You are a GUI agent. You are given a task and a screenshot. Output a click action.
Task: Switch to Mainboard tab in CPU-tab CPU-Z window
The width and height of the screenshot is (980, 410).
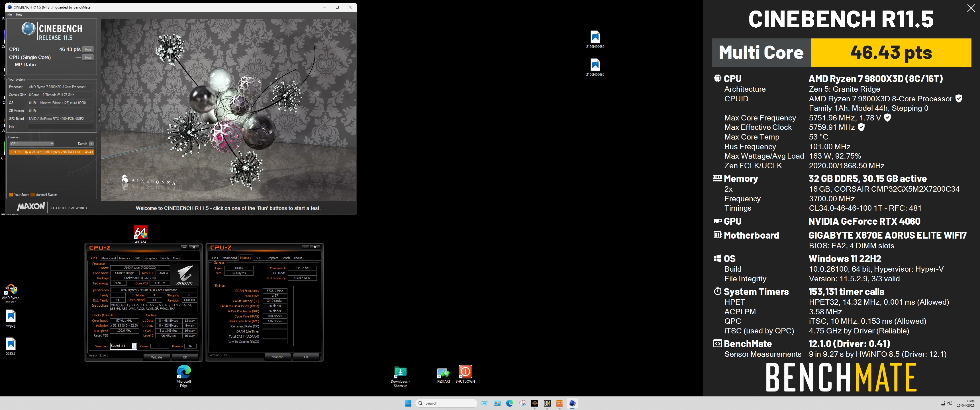(x=109, y=258)
